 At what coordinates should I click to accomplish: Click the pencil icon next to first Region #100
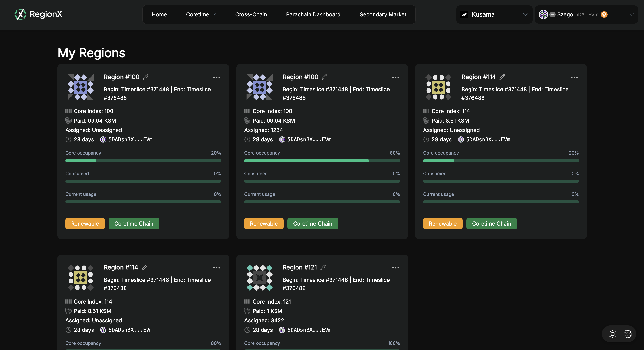146,77
